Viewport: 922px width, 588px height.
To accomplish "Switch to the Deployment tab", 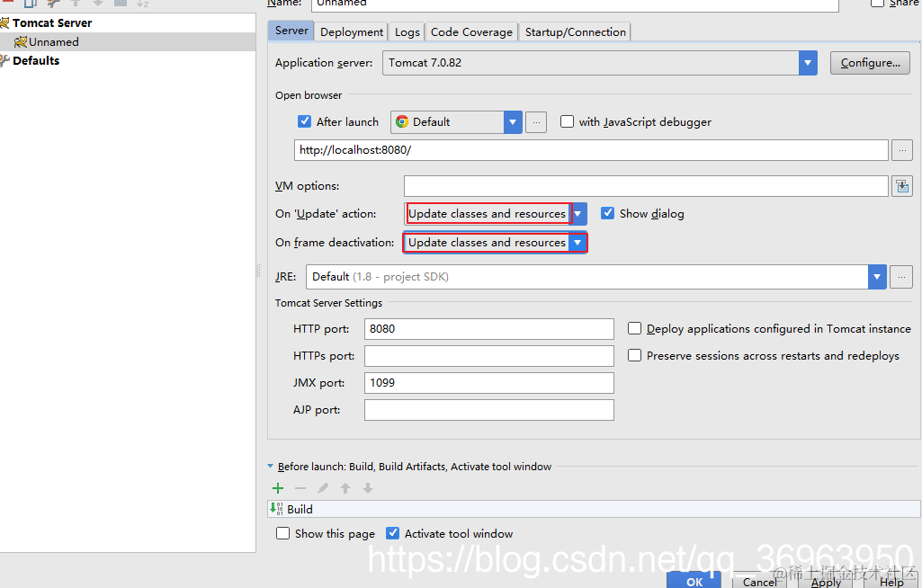I will 352,31.
